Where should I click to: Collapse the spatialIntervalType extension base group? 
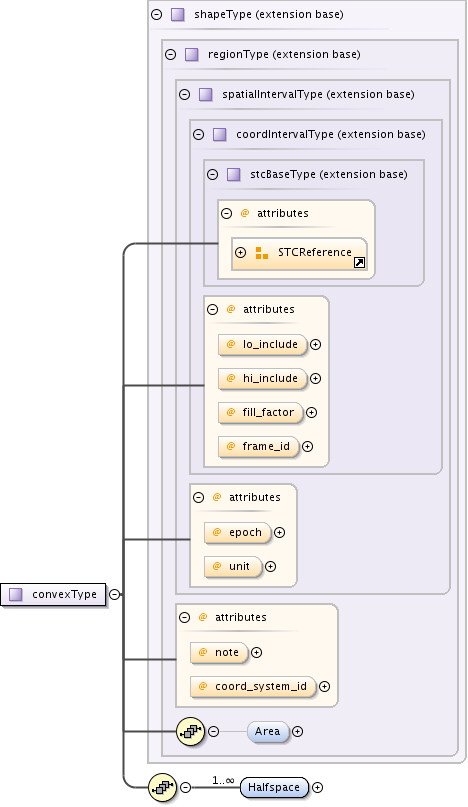coord(184,95)
